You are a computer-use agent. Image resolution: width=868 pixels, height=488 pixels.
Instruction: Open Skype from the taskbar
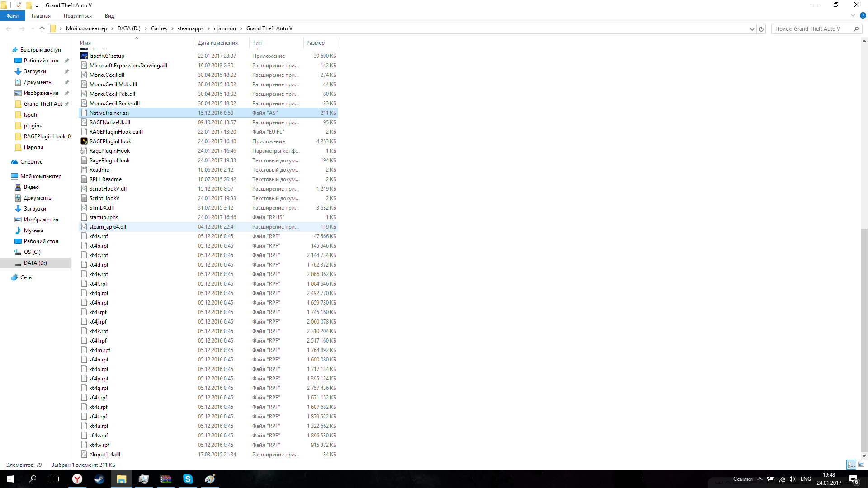188,479
